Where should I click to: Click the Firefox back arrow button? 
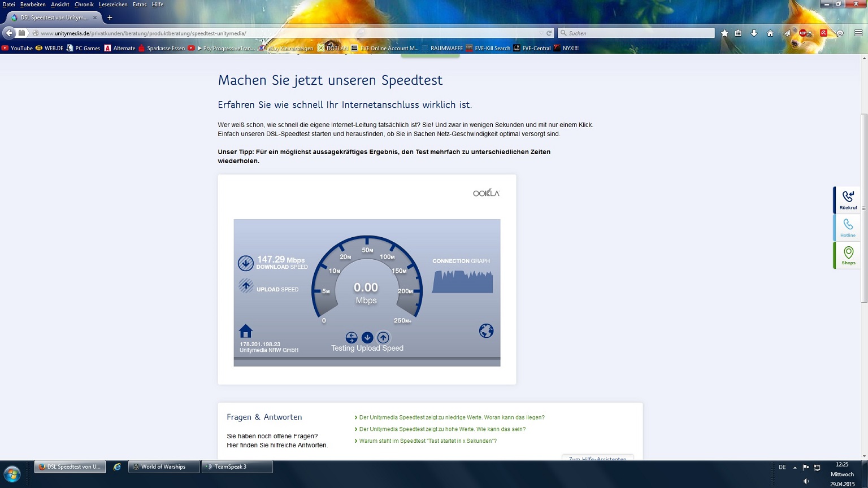(9, 33)
